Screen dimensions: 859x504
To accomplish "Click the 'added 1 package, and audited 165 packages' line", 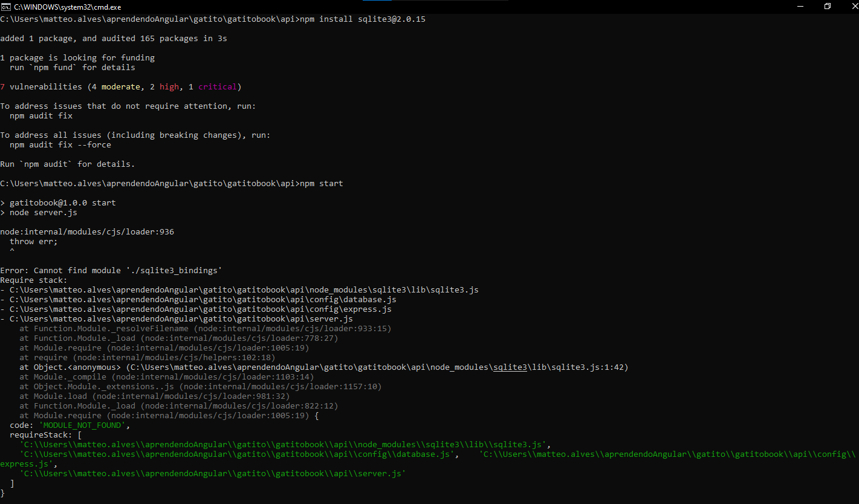I will 114,39.
